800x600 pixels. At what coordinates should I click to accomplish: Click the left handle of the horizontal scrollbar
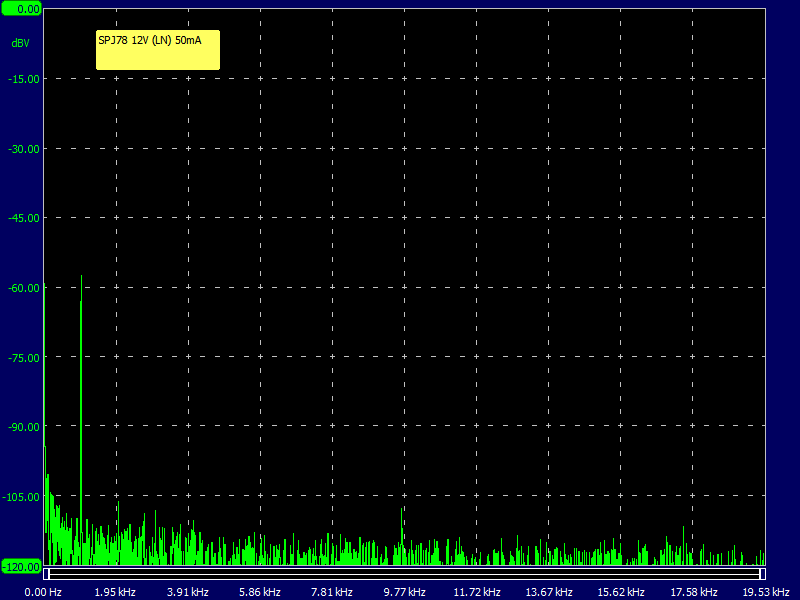[x=46, y=574]
